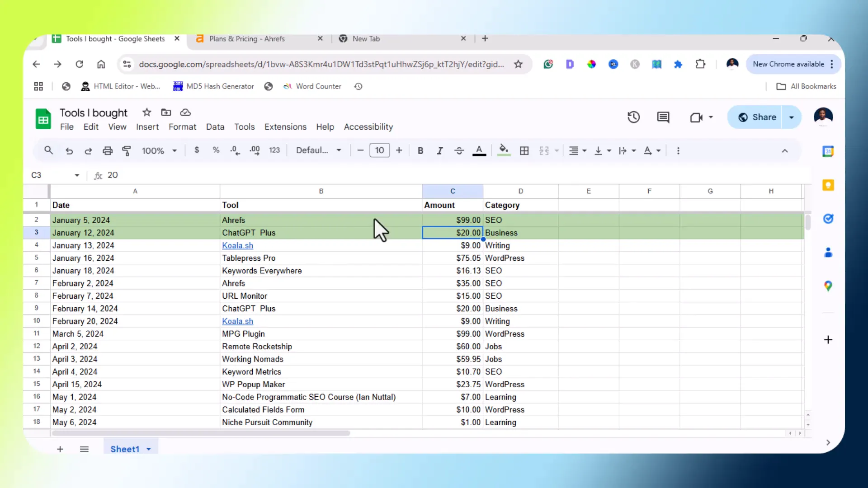
Task: Open the all sheets list icon
Action: coord(84,449)
